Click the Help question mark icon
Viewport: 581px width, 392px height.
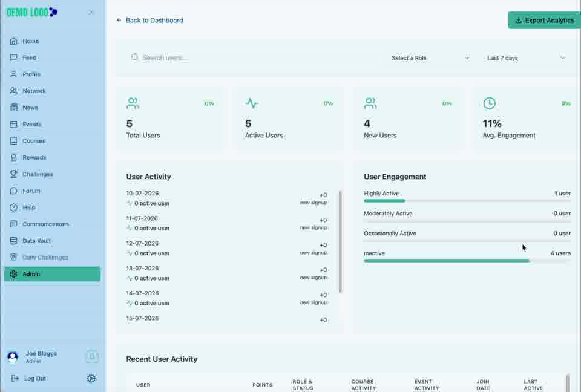pos(13,207)
